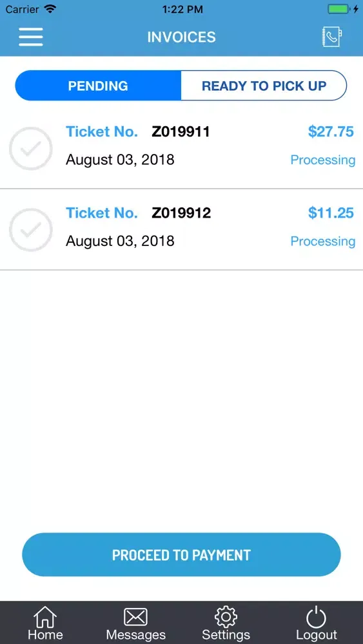
Task: Select checkmark for ticket Z019911
Action: (x=31, y=149)
